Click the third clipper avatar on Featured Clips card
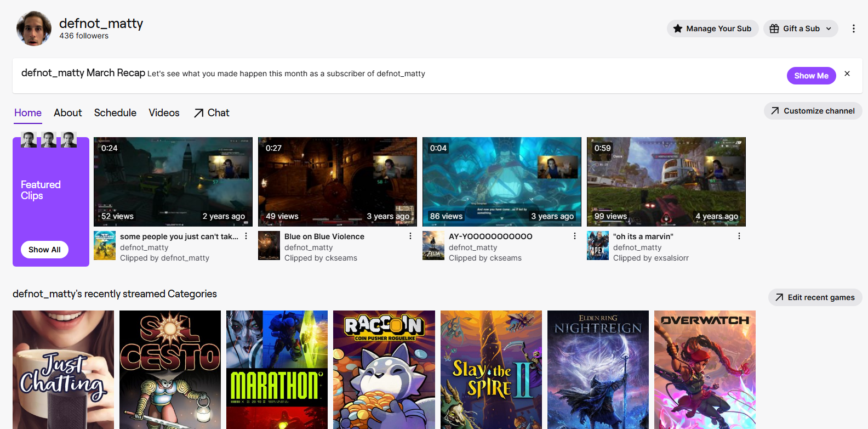This screenshot has height=429, width=868. click(x=68, y=140)
